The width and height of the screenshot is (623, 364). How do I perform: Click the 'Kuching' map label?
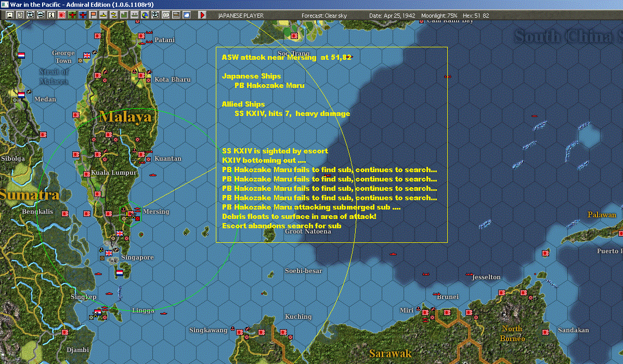[x=298, y=317]
